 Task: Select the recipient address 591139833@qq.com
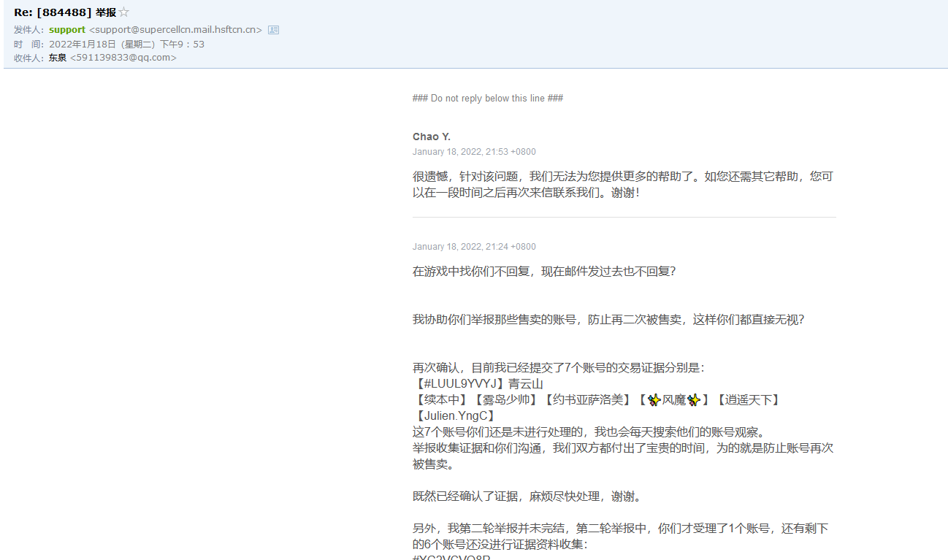[x=123, y=58]
